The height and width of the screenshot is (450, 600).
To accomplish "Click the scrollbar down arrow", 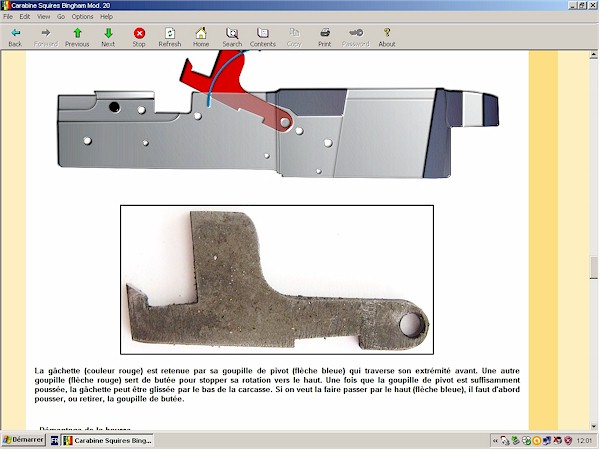I will [593, 426].
